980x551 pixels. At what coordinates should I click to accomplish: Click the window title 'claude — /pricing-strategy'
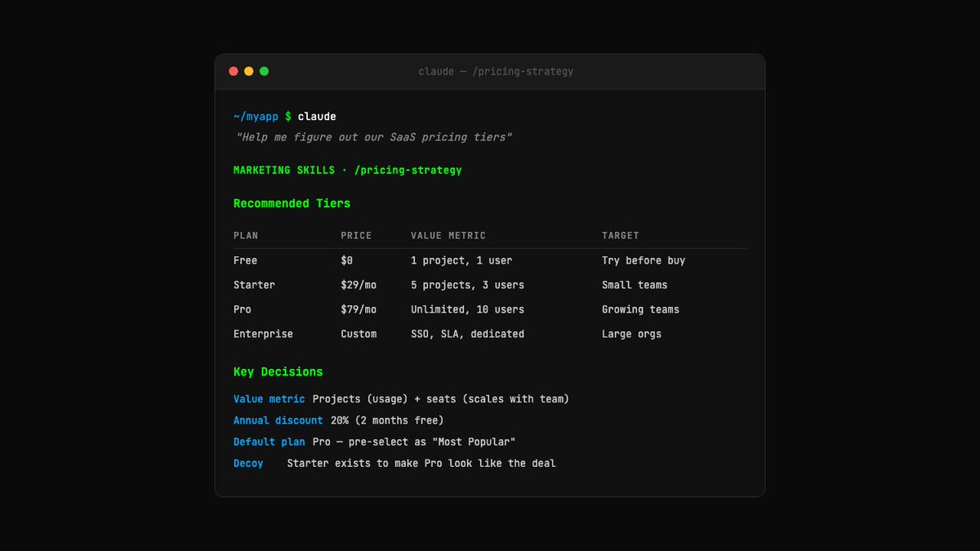click(x=496, y=72)
